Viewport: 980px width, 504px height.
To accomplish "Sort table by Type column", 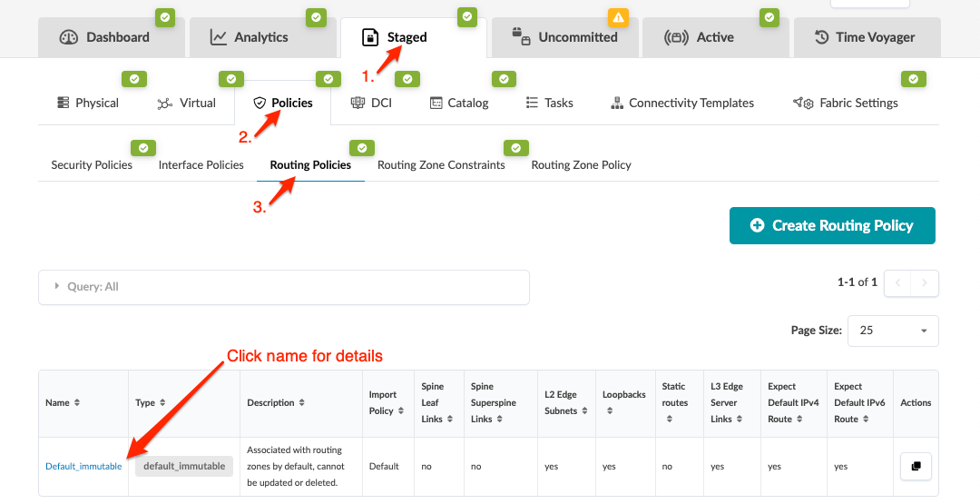I will click(163, 402).
